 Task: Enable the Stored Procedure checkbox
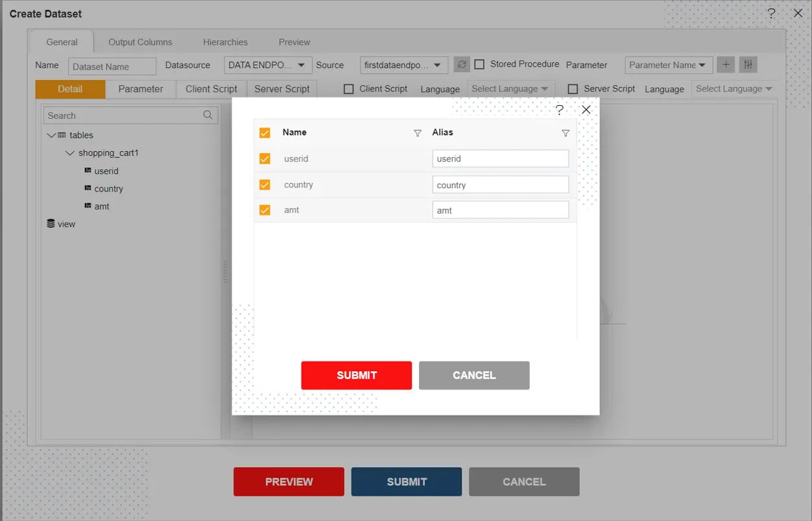479,64
